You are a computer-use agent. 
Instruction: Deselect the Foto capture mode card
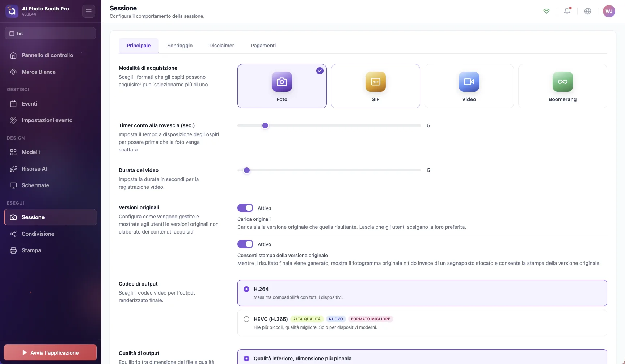click(x=282, y=86)
